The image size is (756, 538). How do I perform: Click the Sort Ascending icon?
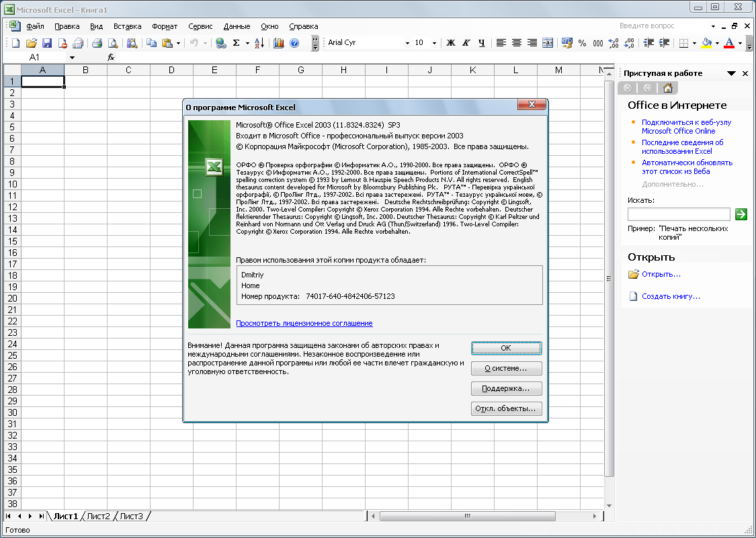258,43
